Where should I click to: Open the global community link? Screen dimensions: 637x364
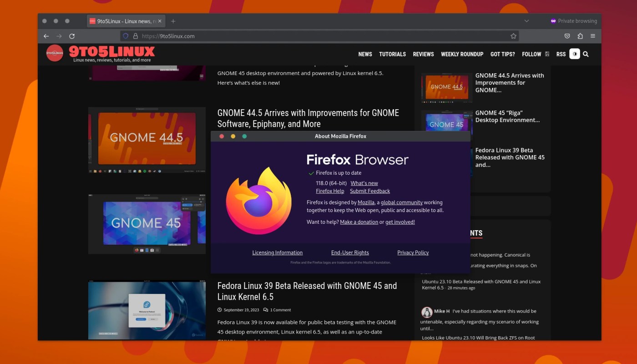point(402,202)
